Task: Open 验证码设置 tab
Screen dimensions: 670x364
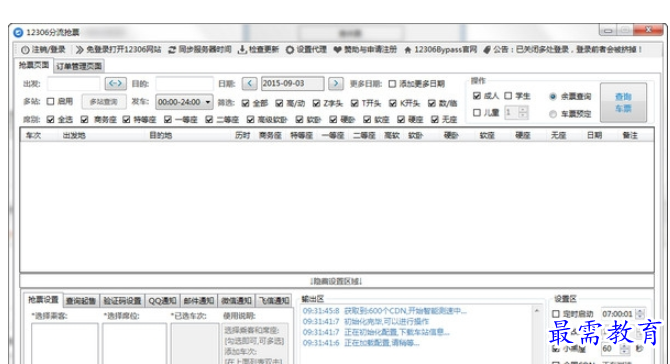Action: pos(122,301)
